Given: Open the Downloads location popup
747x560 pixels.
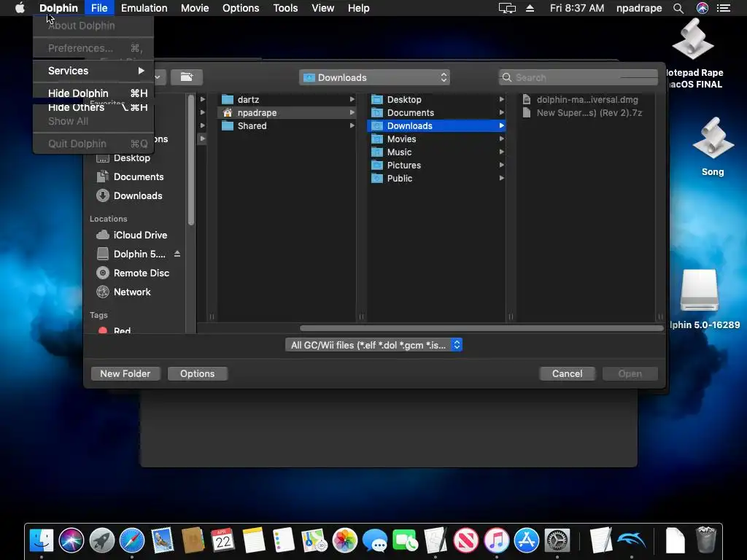Looking at the screenshot, I should pyautogui.click(x=374, y=77).
